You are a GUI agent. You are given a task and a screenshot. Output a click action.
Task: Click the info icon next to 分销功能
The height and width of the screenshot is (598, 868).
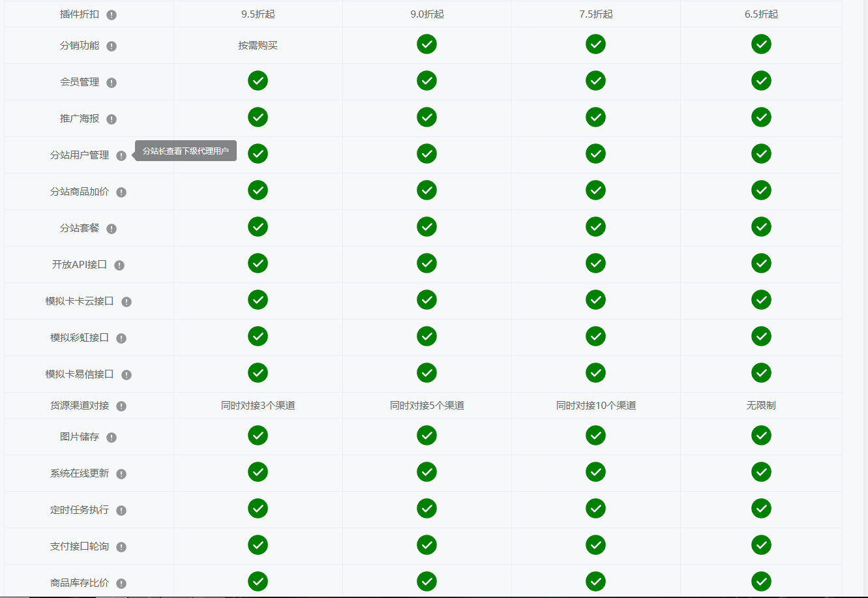pos(112,46)
